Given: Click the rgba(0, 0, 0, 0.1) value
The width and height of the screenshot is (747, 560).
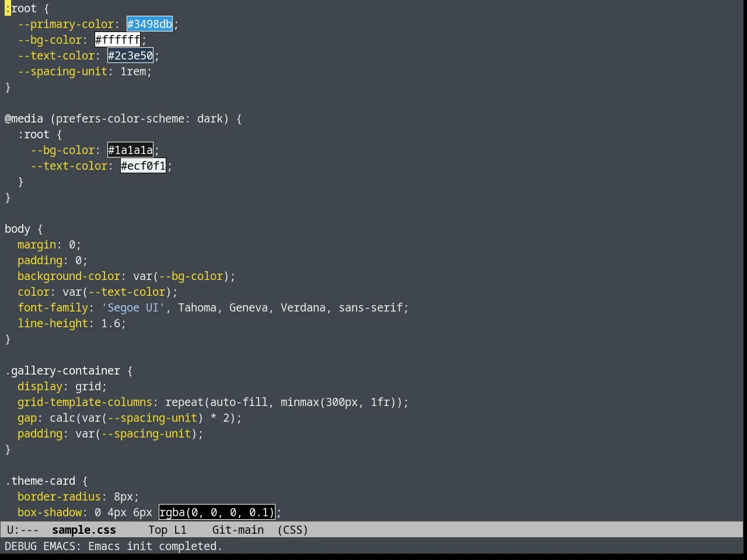Looking at the screenshot, I should (217, 512).
